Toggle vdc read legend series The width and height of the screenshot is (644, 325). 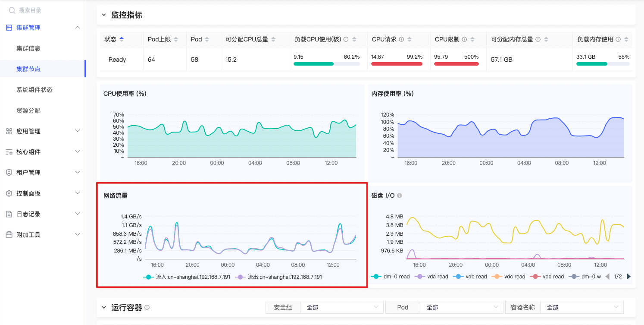508,277
